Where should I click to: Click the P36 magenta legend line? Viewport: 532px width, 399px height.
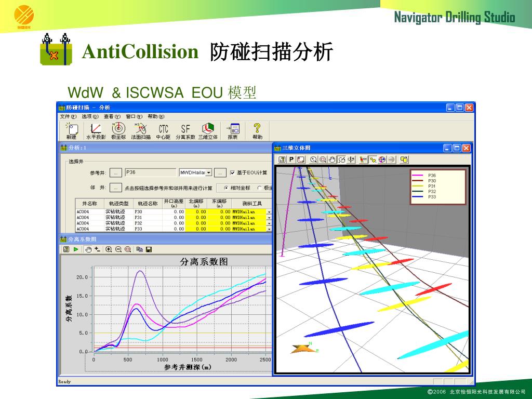[417, 176]
